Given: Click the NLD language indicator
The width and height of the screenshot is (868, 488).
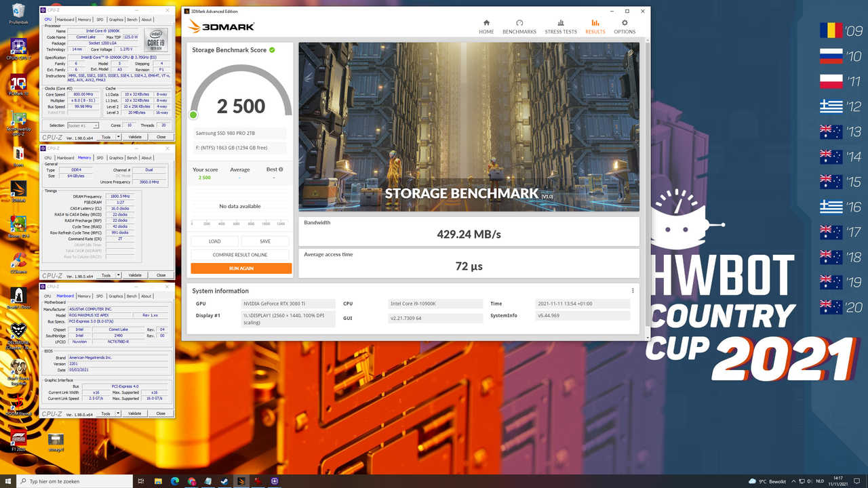Looking at the screenshot, I should (x=818, y=481).
